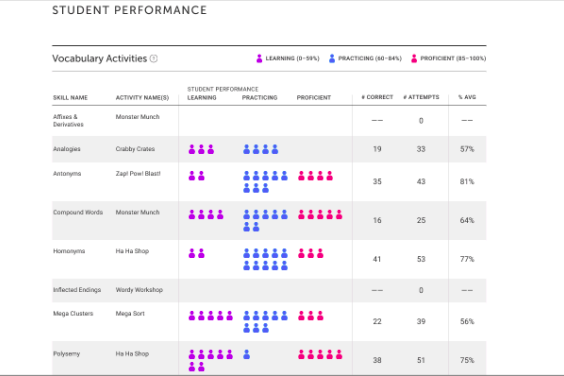
Task: Click first purple learner icon in Analogies row
Action: tap(192, 149)
